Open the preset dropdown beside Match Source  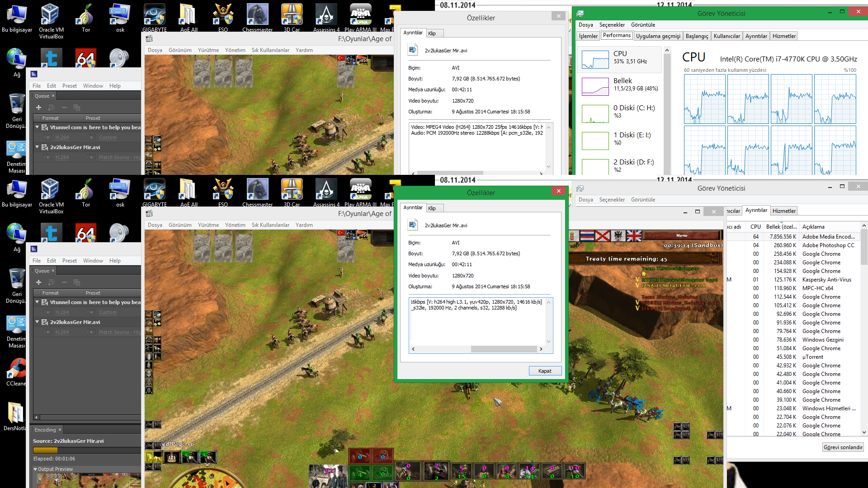(91, 332)
